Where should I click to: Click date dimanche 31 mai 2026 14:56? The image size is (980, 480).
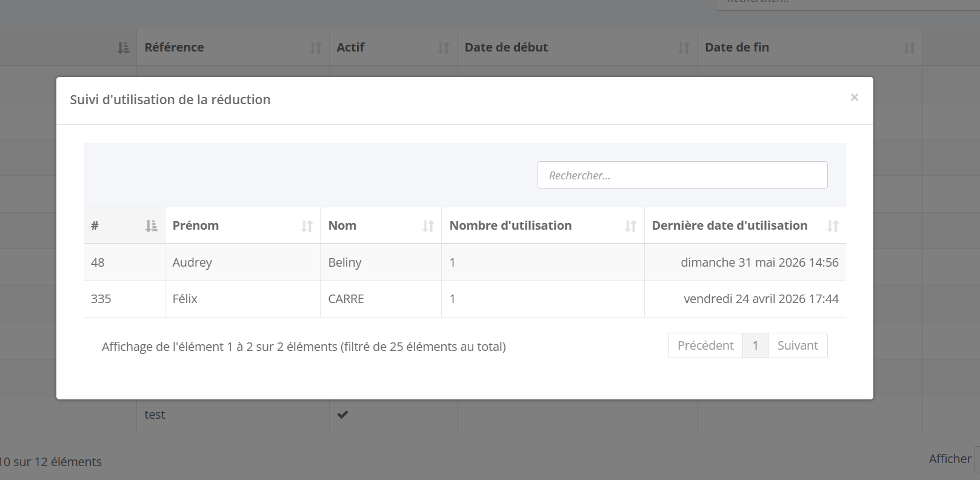pyautogui.click(x=759, y=262)
